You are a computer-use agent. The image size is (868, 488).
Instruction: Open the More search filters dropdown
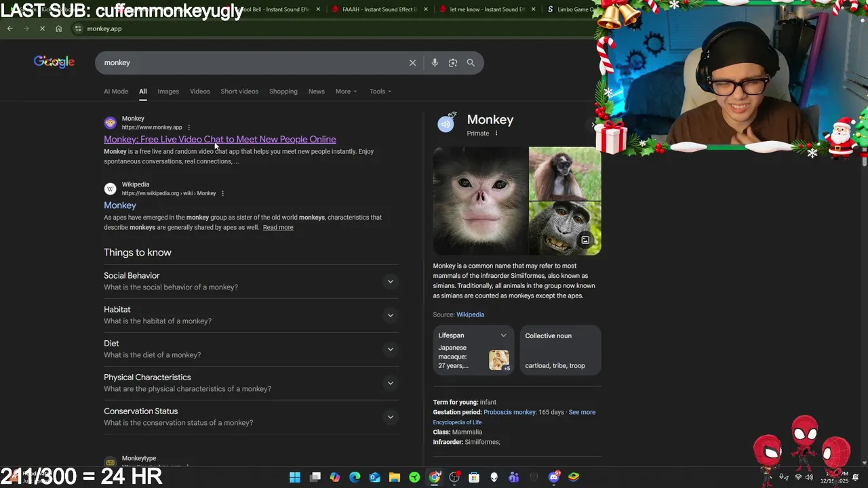[x=346, y=91]
